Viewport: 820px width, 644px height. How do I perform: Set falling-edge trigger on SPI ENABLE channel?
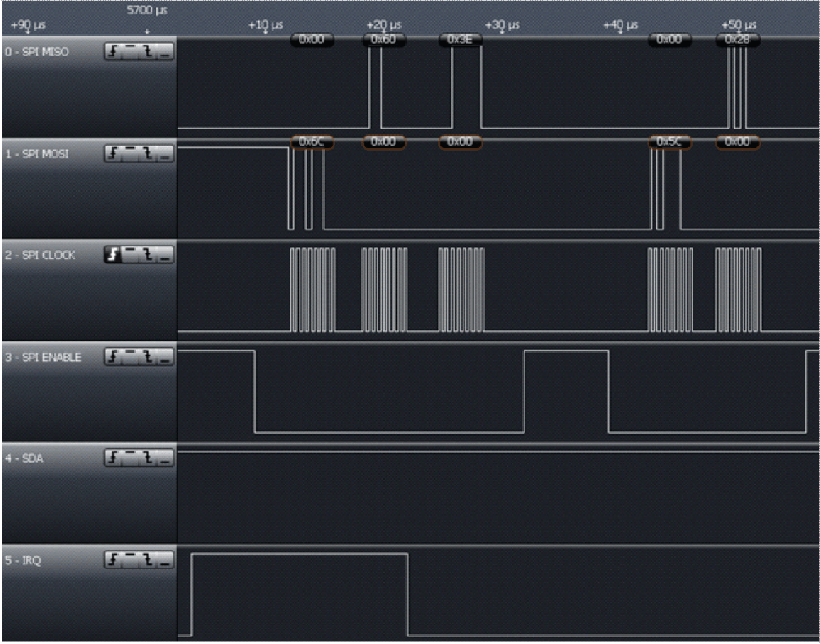(x=148, y=356)
